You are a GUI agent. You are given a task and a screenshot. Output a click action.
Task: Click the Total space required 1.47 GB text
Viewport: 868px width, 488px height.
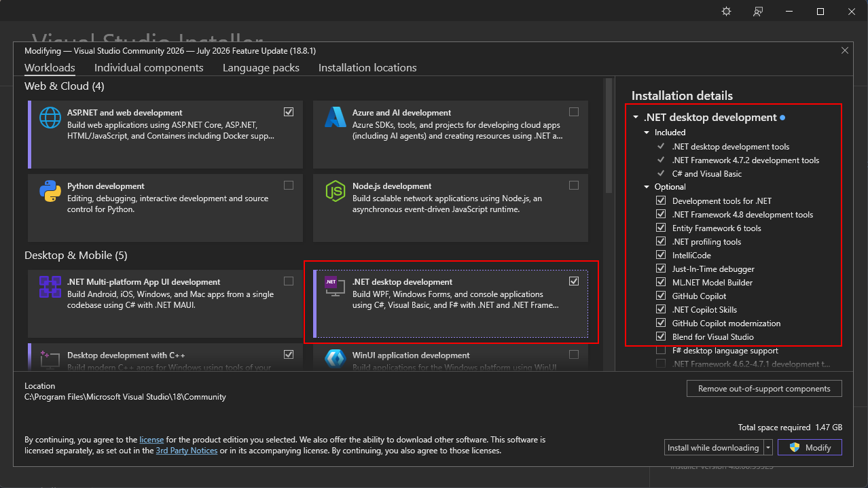click(790, 428)
